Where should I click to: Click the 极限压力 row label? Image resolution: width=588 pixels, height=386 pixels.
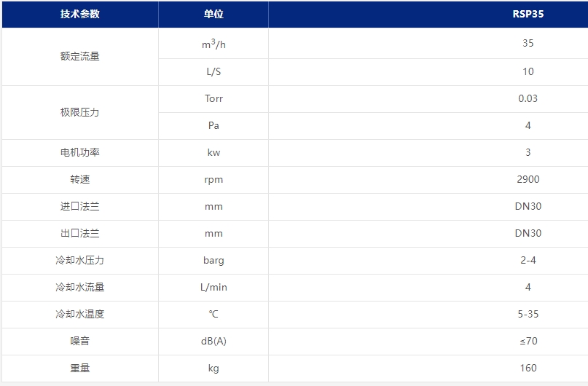(80, 112)
